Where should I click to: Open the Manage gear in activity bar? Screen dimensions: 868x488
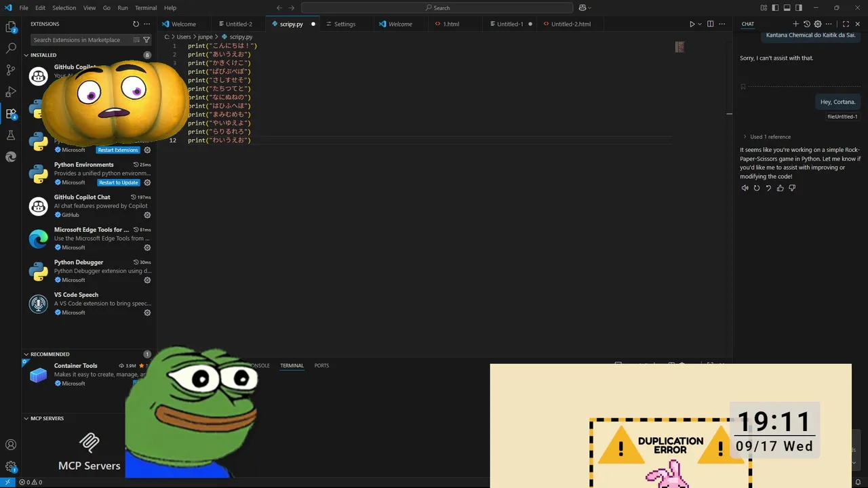point(11,466)
